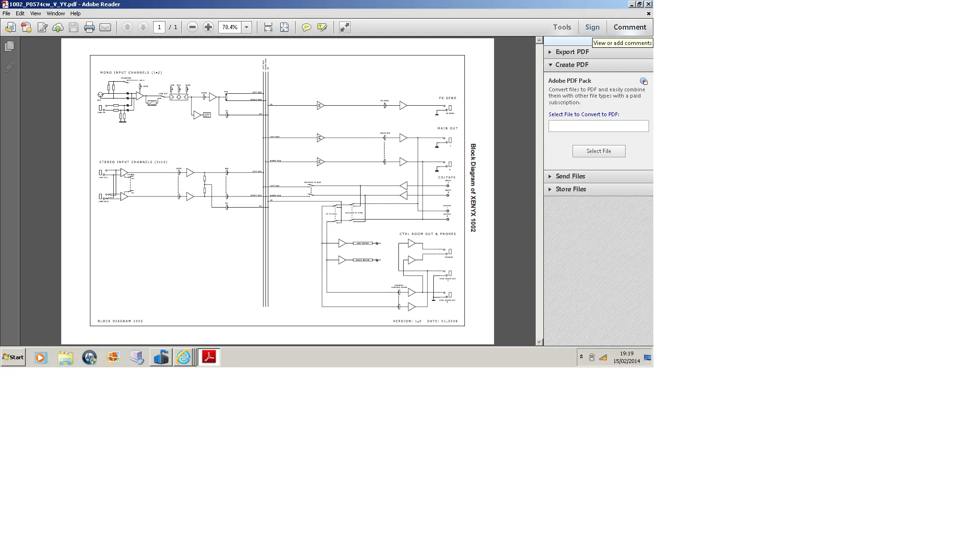Show hidden system tray icons
The width and height of the screenshot is (980, 551).
[x=581, y=357]
